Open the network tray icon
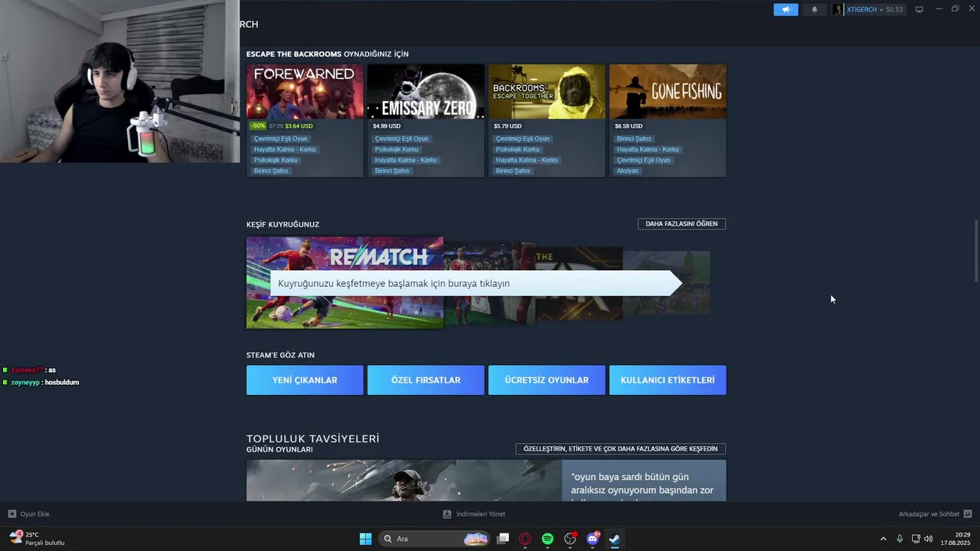Image resolution: width=980 pixels, height=551 pixels. click(x=916, y=539)
